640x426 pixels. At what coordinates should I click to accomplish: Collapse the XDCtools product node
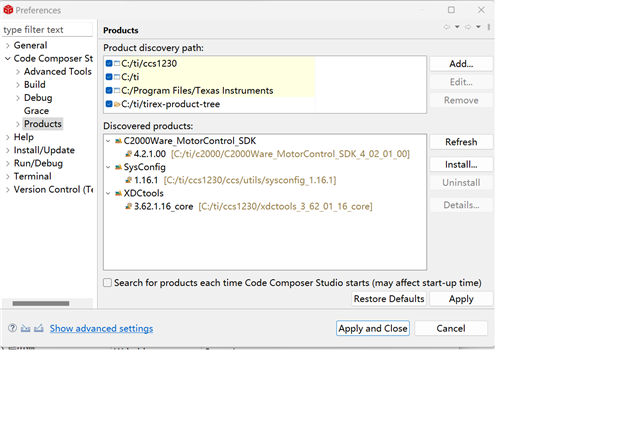click(x=108, y=193)
